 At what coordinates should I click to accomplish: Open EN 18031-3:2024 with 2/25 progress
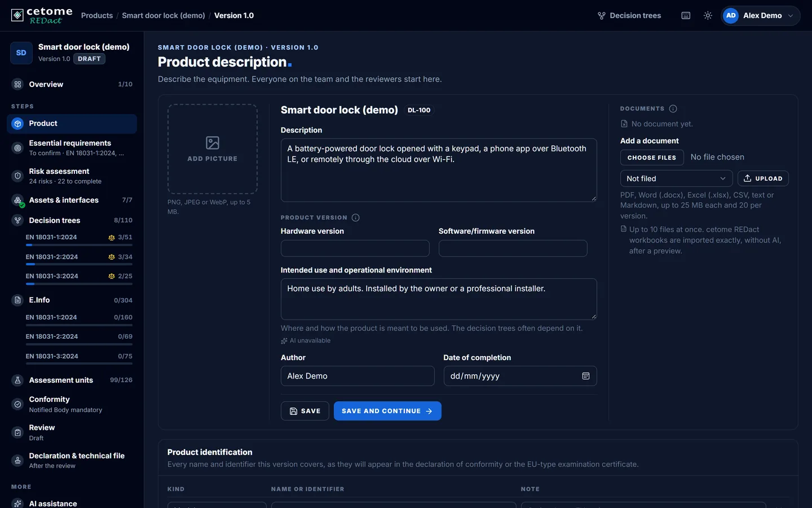coord(79,278)
